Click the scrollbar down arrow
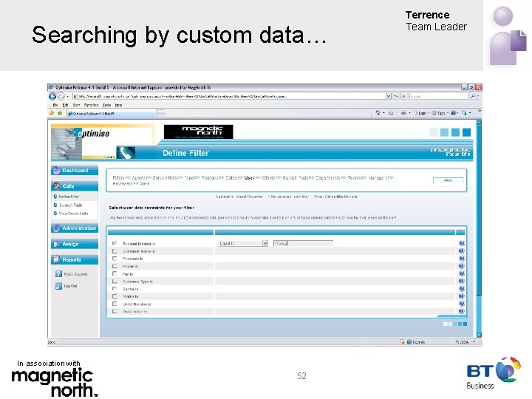Viewport: 532px width, 399px height. pos(479,335)
